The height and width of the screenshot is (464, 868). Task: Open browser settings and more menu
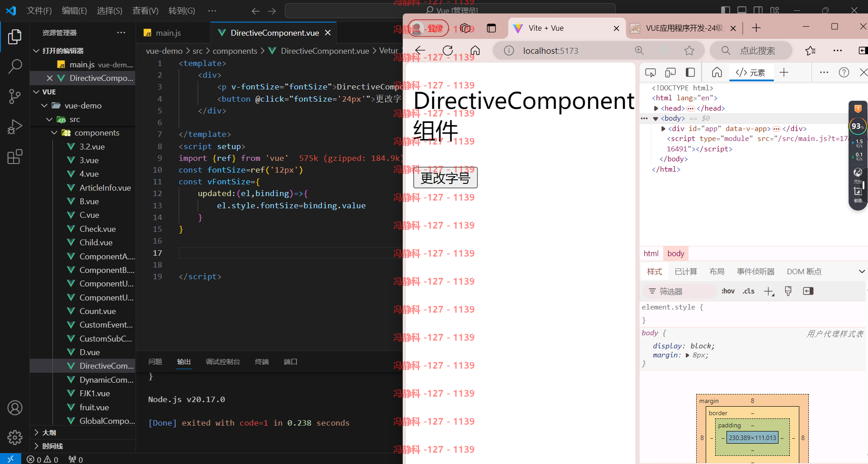(837, 51)
